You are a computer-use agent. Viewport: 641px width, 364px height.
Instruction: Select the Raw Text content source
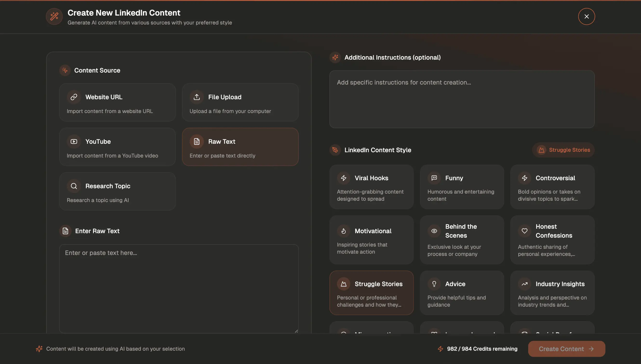[x=240, y=147]
